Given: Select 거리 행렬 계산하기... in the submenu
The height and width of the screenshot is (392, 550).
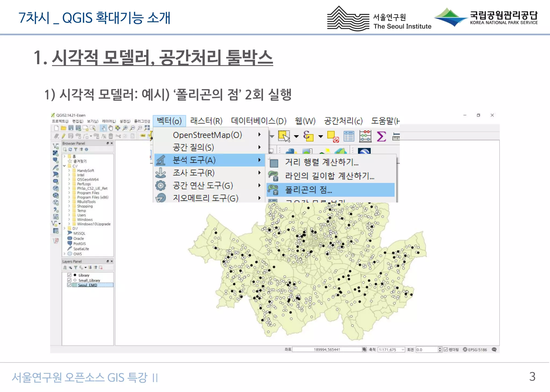Looking at the screenshot, I should (331, 162).
